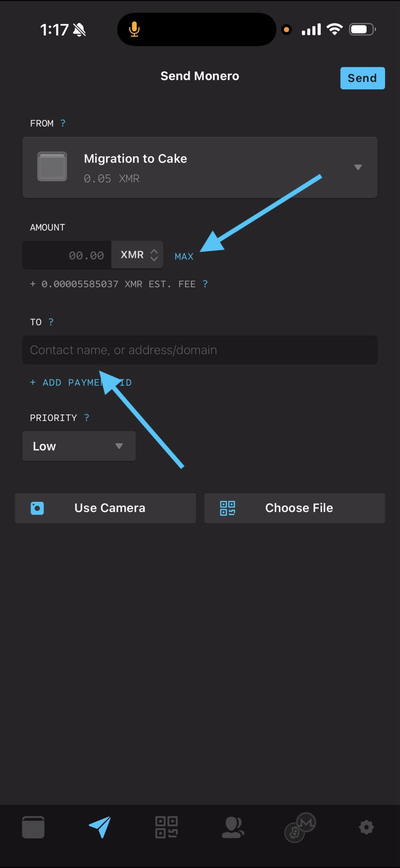Open the XMR currency selector

click(x=137, y=255)
